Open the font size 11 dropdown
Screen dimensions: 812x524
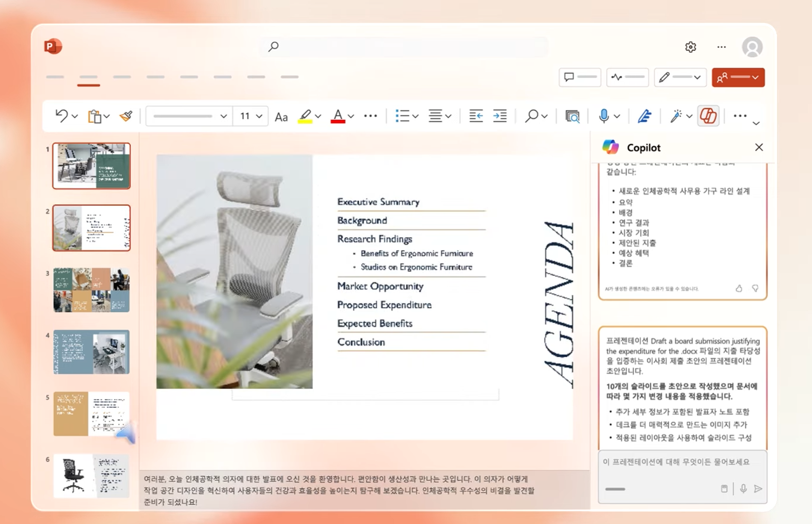259,116
